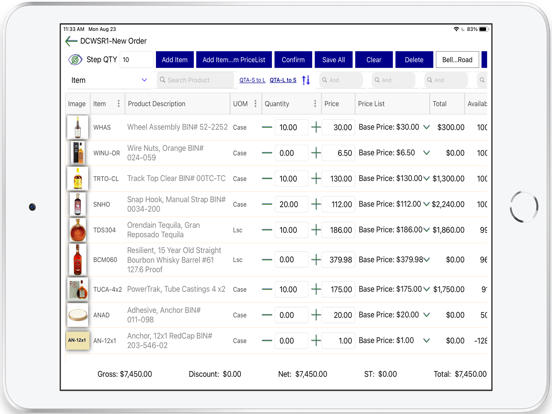Open the AN-12x1 label thumbnail
This screenshot has width=552, height=414.
77,340
